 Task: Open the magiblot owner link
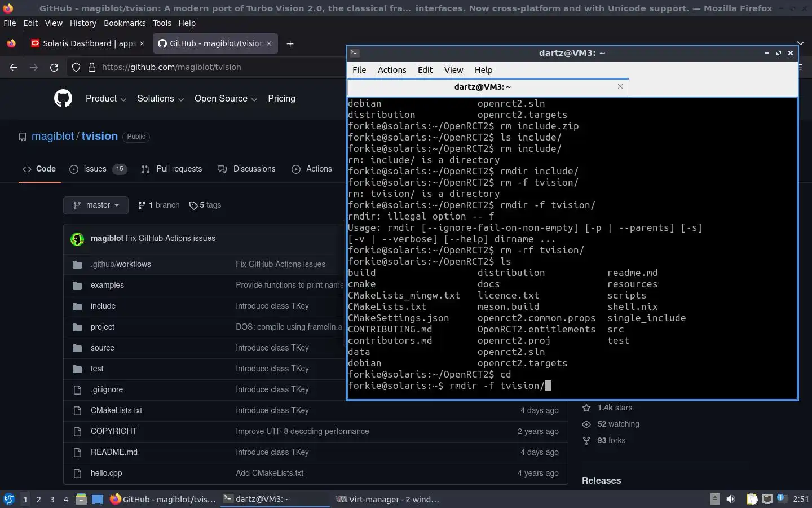52,137
